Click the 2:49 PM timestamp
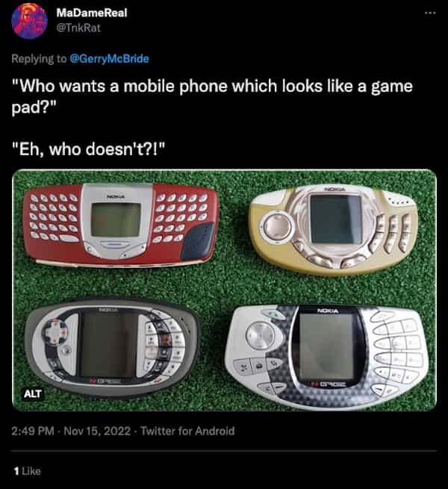This screenshot has width=448, height=489. point(33,431)
